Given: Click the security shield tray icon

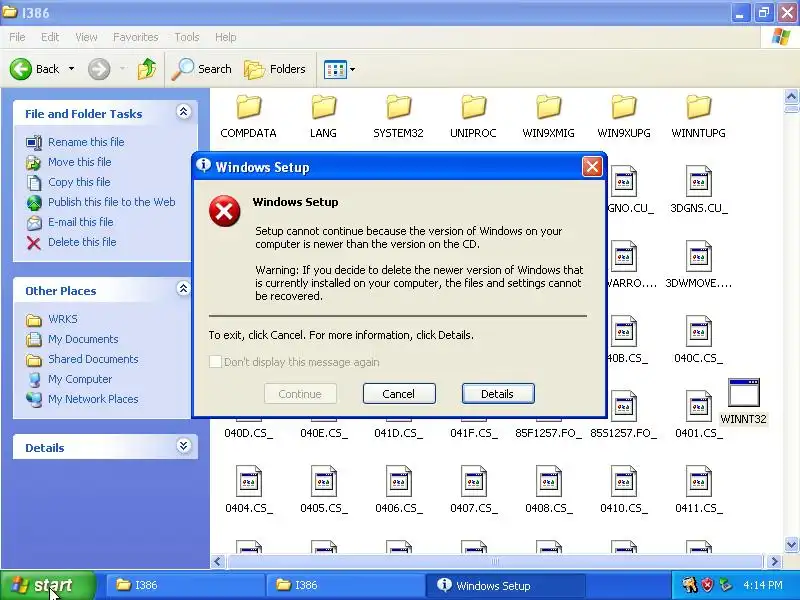Looking at the screenshot, I should 708,585.
